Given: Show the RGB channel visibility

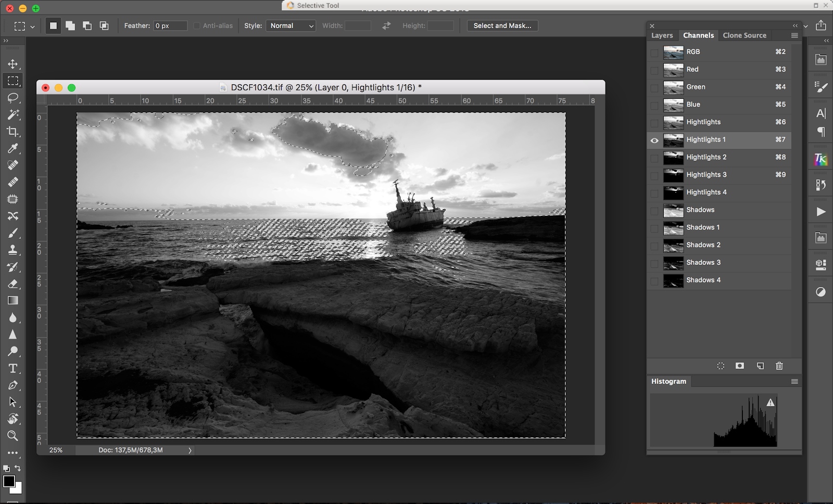Looking at the screenshot, I should coord(654,53).
